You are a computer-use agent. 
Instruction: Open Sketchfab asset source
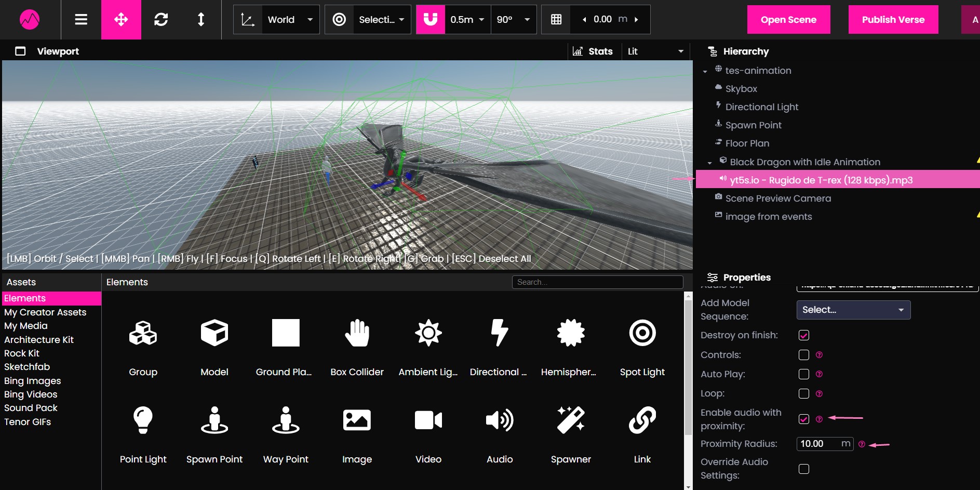click(x=27, y=367)
